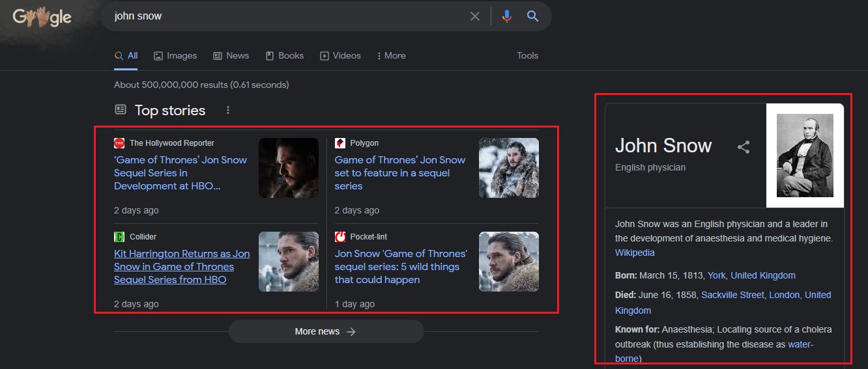Click the John Snow panel title
This screenshot has width=868, height=369.
click(x=663, y=145)
